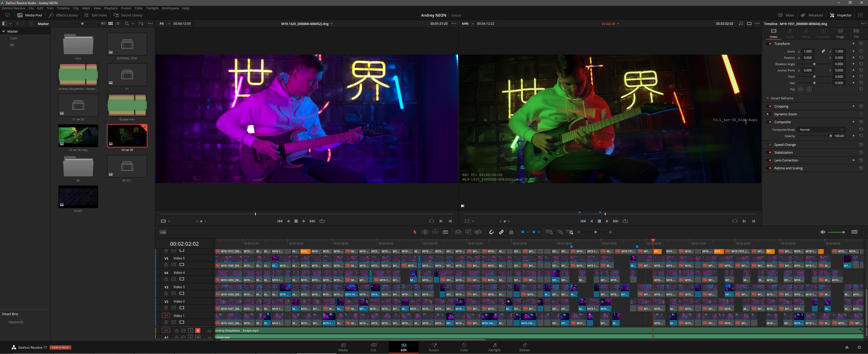This screenshot has height=354, width=868.
Task: Switch to the Color page tab
Action: coord(464,347)
